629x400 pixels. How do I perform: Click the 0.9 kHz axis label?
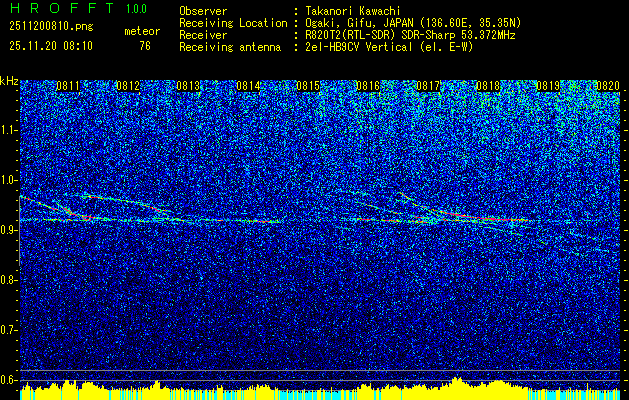pos(8,230)
